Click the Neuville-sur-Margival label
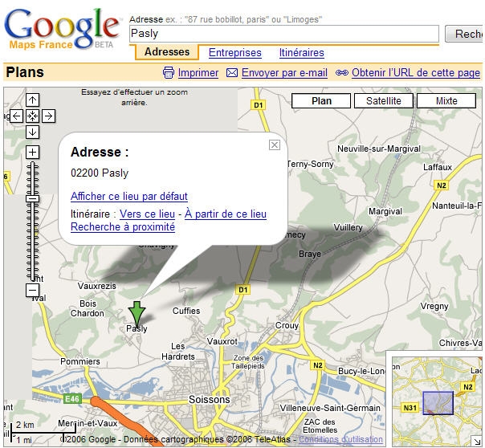485x448 pixels. (379, 149)
